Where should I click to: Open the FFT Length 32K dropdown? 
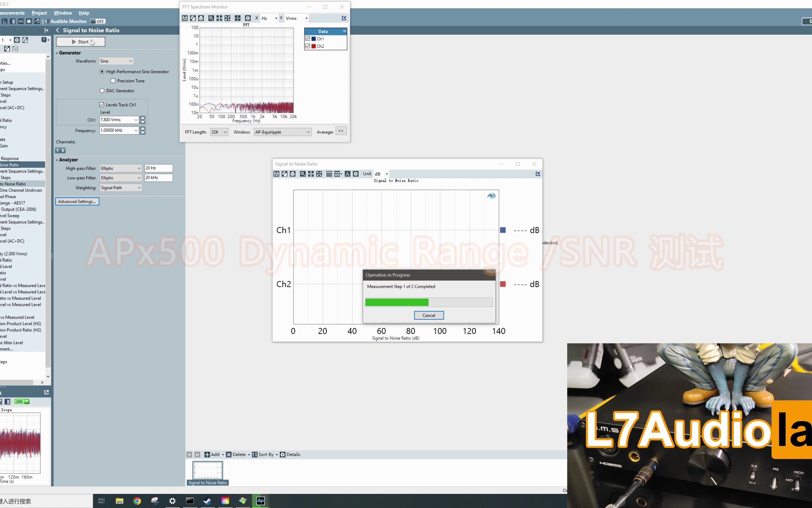[219, 132]
